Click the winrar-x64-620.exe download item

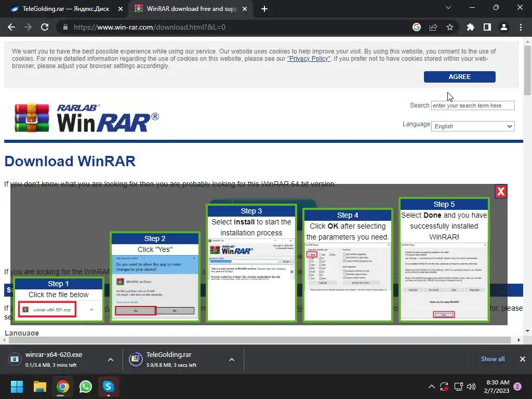[54, 360]
